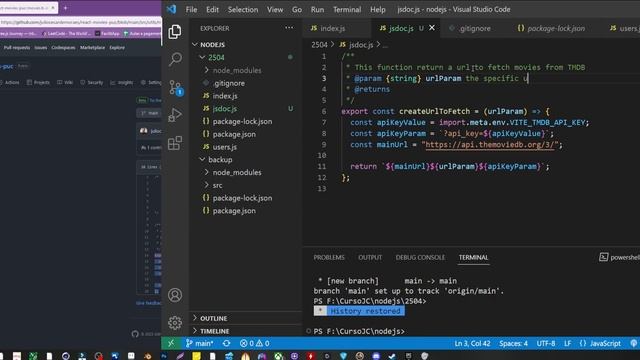Open .gitignore file in explorer tree

(245, 83)
